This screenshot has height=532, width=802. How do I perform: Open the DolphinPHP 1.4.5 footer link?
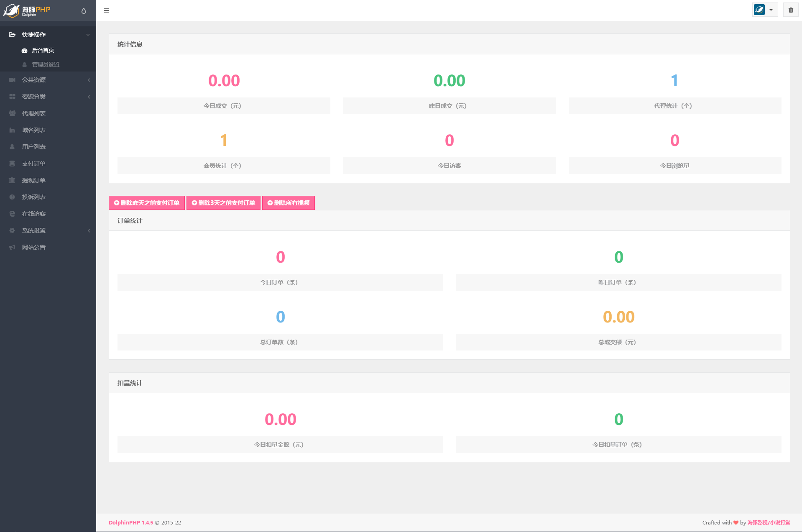click(x=130, y=522)
